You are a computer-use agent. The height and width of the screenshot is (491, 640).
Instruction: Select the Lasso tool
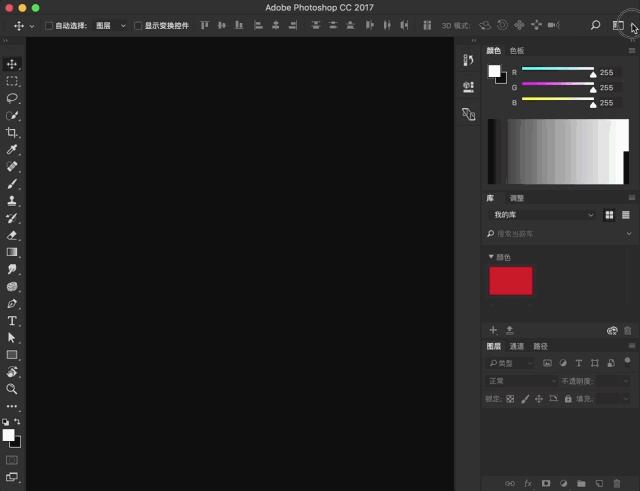coord(12,98)
